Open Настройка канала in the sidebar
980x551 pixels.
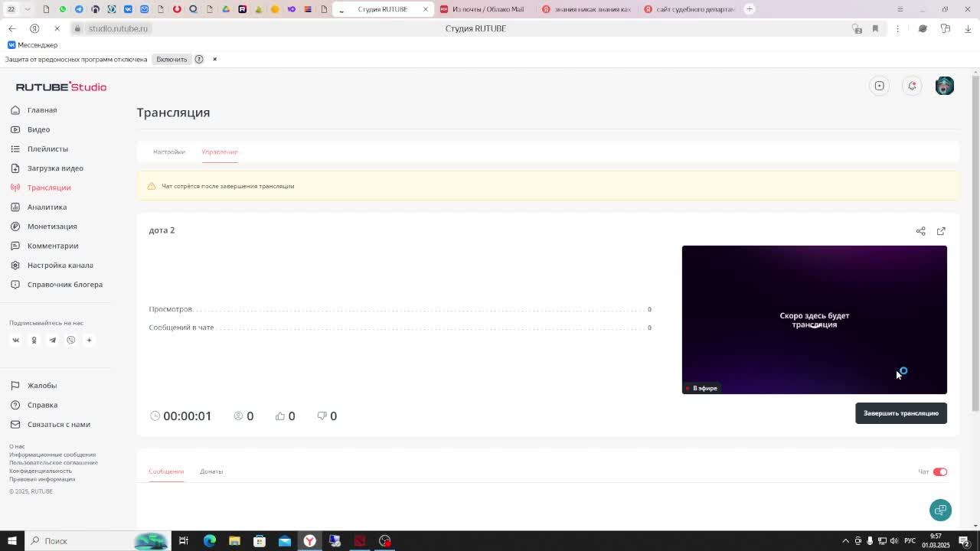60,265
